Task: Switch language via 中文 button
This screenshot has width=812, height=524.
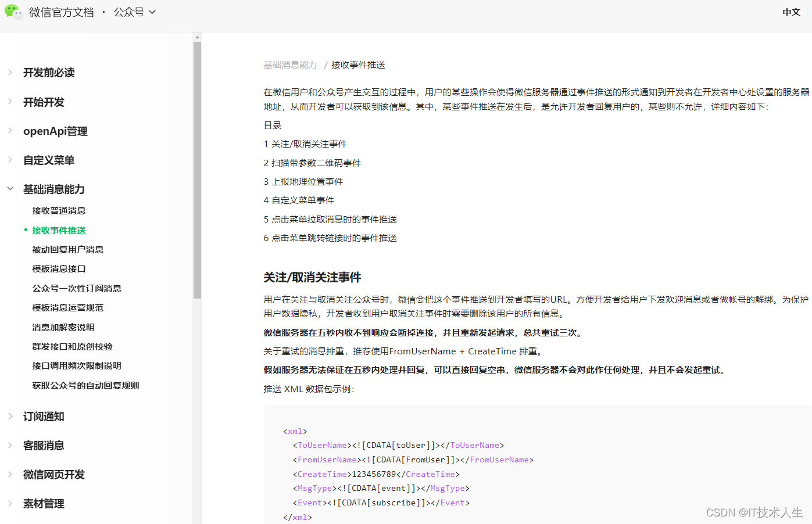Action: pos(791,12)
